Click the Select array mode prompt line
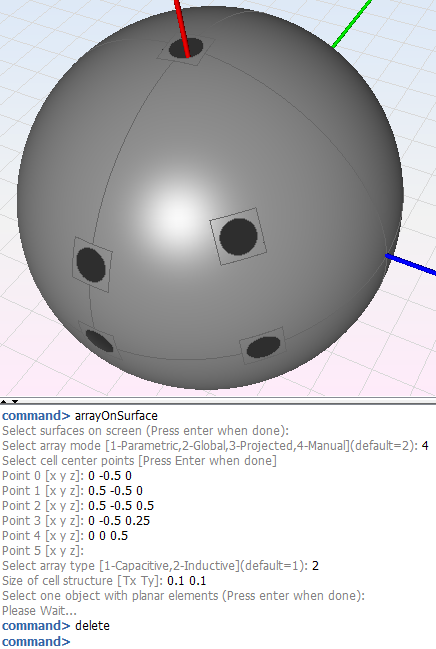Image resolution: width=436 pixels, height=649 pixels. pyautogui.click(x=215, y=446)
